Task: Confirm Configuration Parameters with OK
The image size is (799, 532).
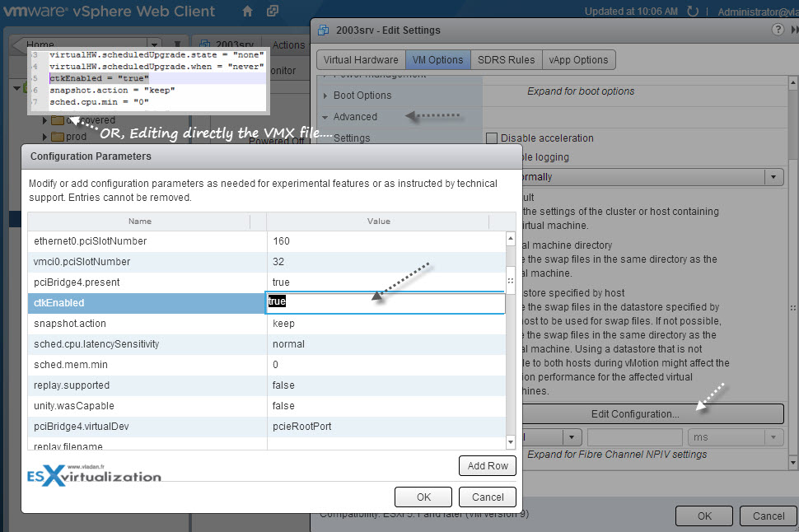Action: click(x=423, y=497)
